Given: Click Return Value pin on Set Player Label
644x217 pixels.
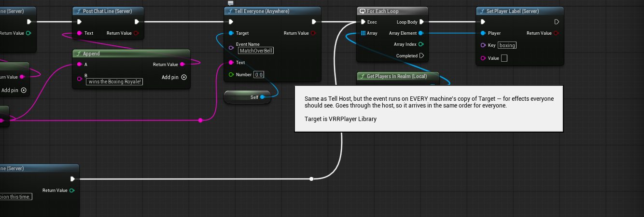Looking at the screenshot, I should (x=556, y=33).
